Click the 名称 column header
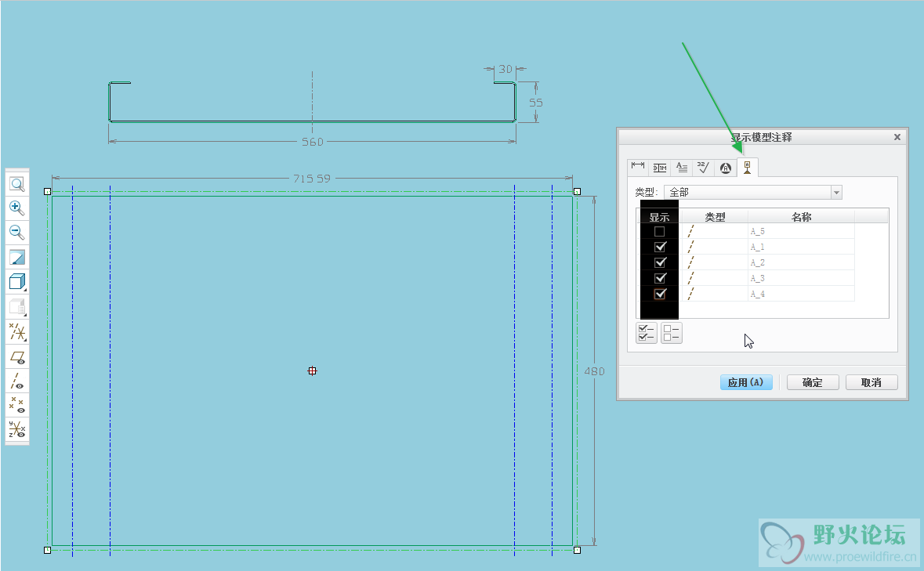The image size is (924, 571). 802,217
